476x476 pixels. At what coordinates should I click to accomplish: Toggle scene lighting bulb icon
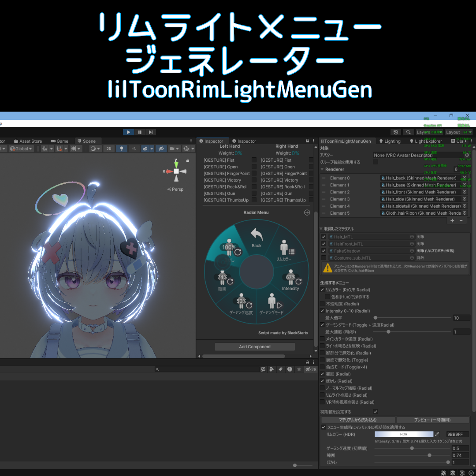(122, 149)
